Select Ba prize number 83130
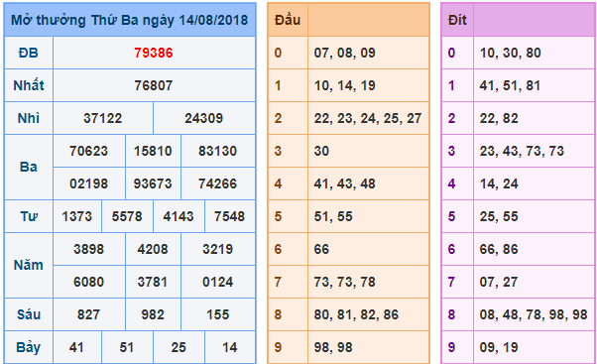This screenshot has width=597, height=364. click(217, 151)
